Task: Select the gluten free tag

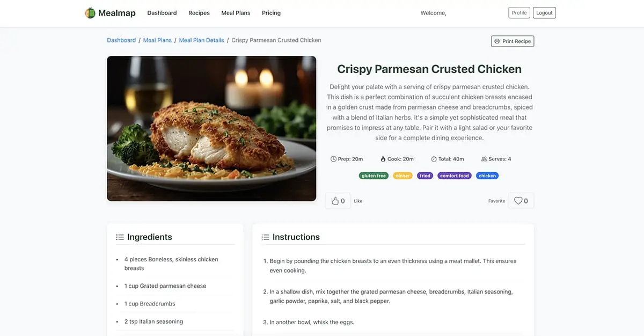Action: (x=374, y=176)
